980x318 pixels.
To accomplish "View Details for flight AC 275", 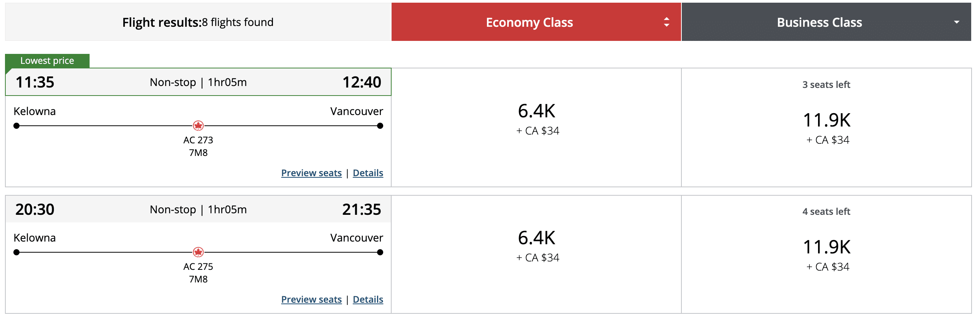I will coord(368,300).
